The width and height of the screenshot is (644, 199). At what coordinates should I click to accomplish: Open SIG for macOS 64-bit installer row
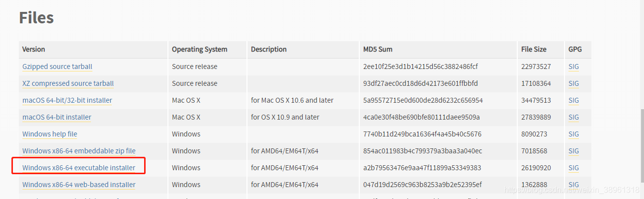[x=573, y=117]
